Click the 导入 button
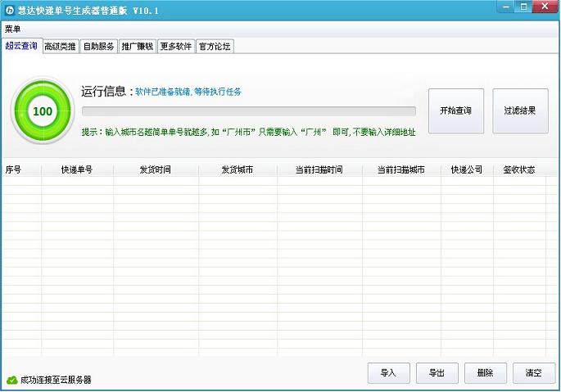The width and height of the screenshot is (561, 392). (388, 373)
